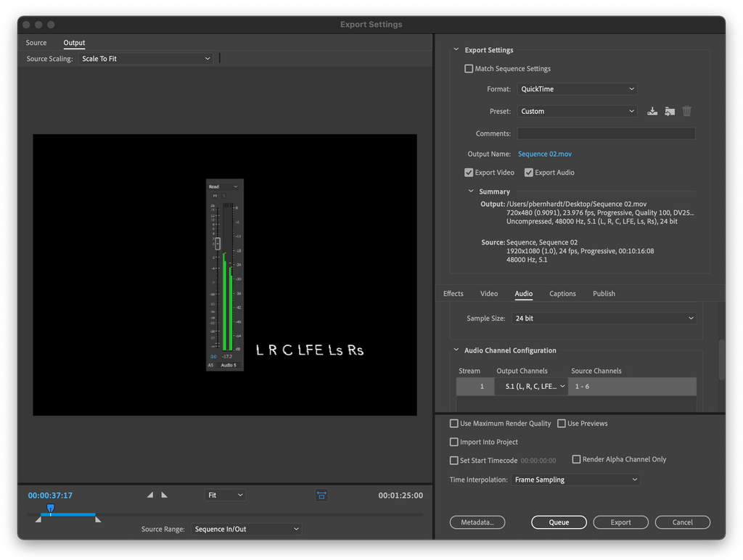Click the Import Preset icon
Screen dimensions: 743x560
coord(669,111)
